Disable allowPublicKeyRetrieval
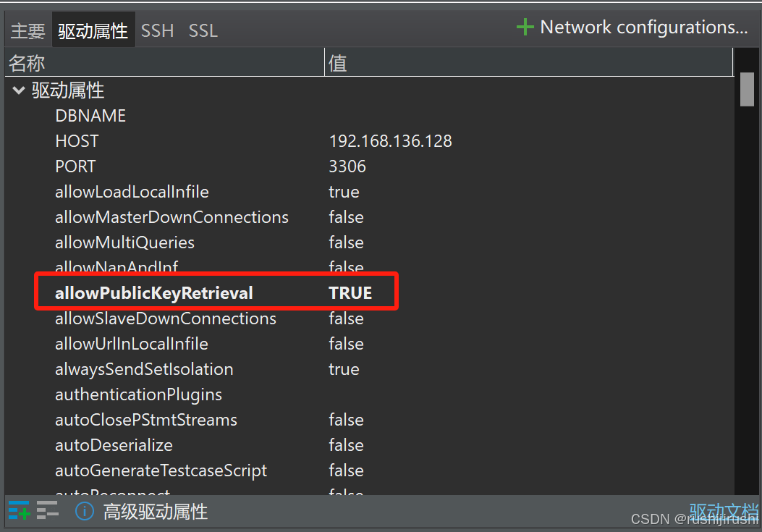The height and width of the screenshot is (532, 762). [350, 292]
